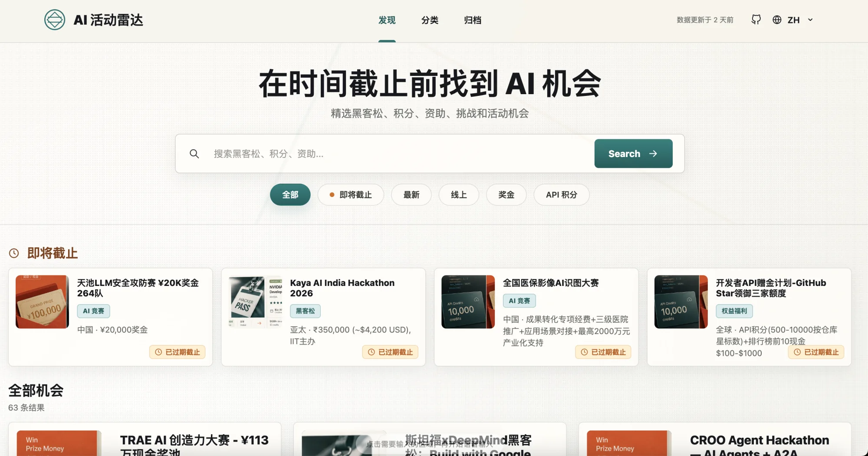
Task: Select the 奖金 filter chip
Action: (506, 195)
